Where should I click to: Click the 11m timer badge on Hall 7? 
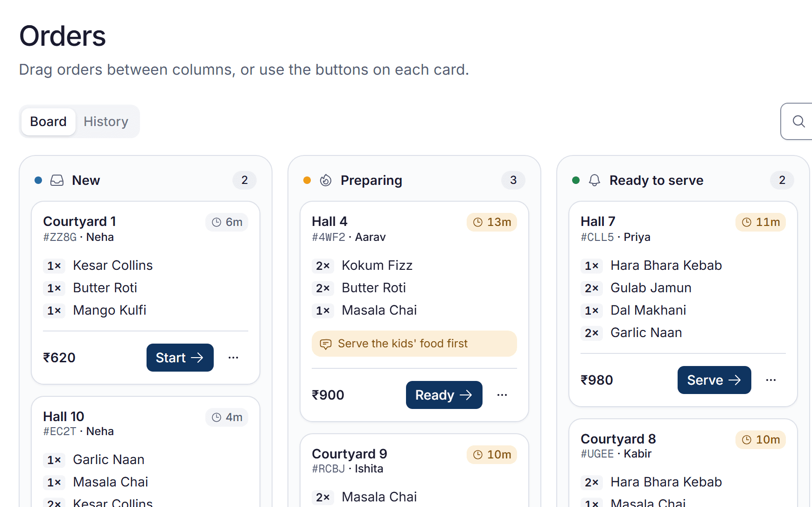click(761, 222)
